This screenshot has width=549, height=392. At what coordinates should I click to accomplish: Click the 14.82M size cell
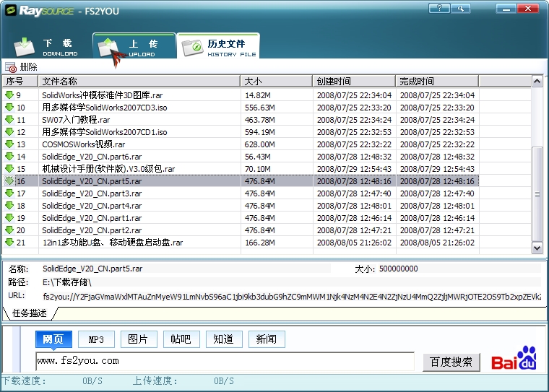pos(258,95)
